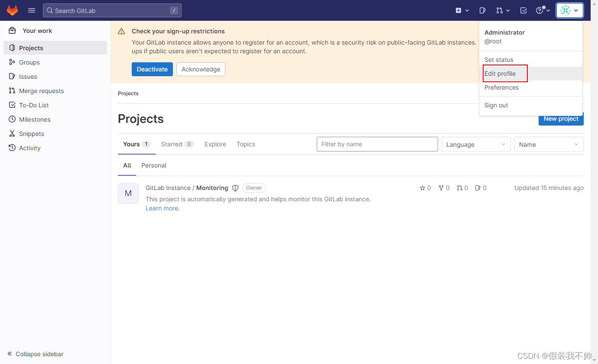Viewport: 598px width, 364px height.
Task: Choose Sign out in user menu
Action: click(531, 105)
